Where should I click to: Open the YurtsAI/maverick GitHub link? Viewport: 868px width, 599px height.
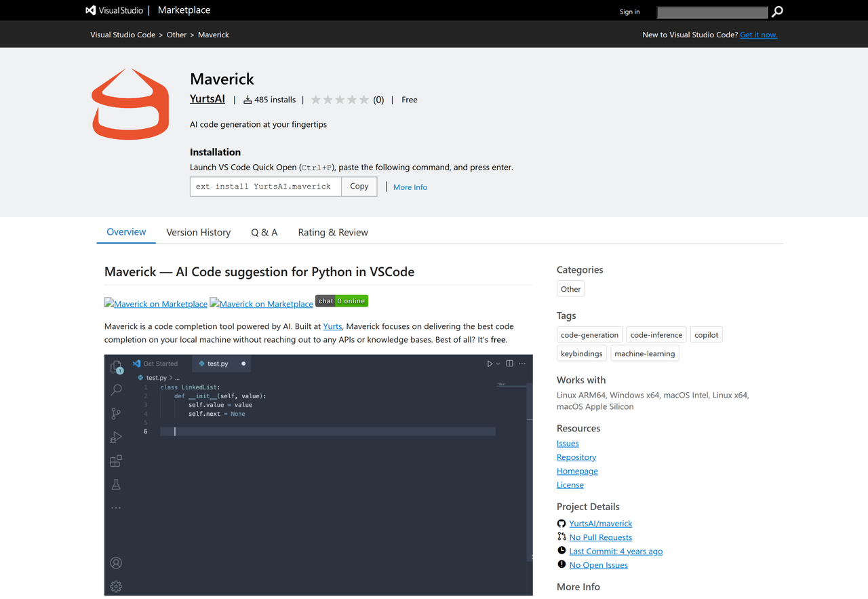click(x=601, y=524)
